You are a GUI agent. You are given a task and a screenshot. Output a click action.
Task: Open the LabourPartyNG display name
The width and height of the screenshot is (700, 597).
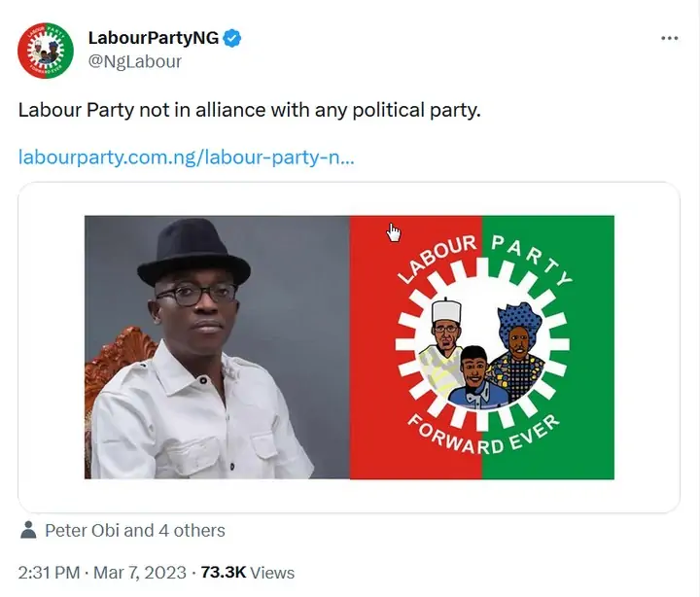(x=153, y=39)
